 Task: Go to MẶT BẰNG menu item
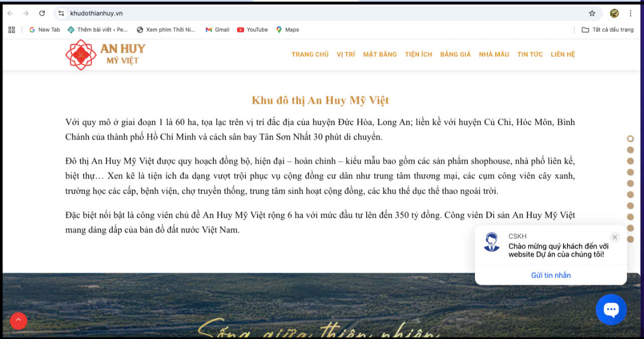tap(380, 54)
